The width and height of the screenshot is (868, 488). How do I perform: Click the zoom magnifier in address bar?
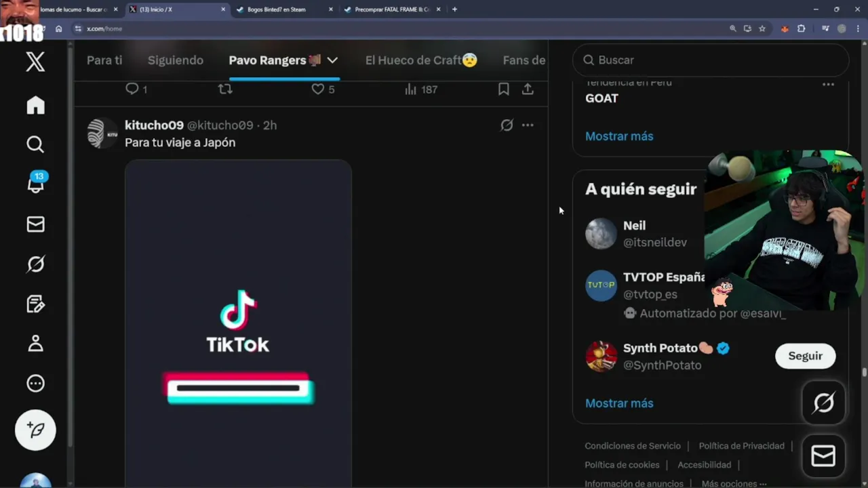point(732,28)
